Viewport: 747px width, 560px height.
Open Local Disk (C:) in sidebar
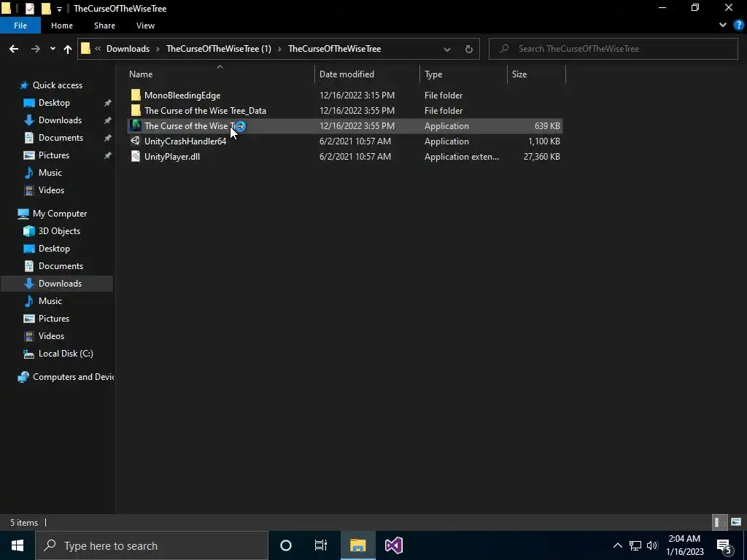[66, 354]
